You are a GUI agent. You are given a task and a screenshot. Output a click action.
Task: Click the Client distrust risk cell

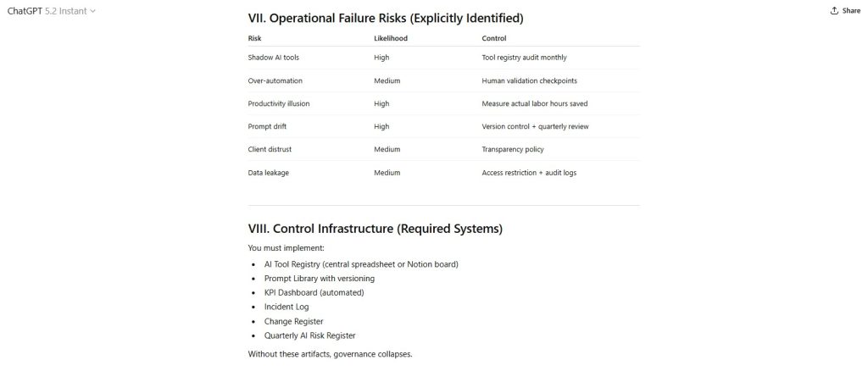[x=271, y=149]
